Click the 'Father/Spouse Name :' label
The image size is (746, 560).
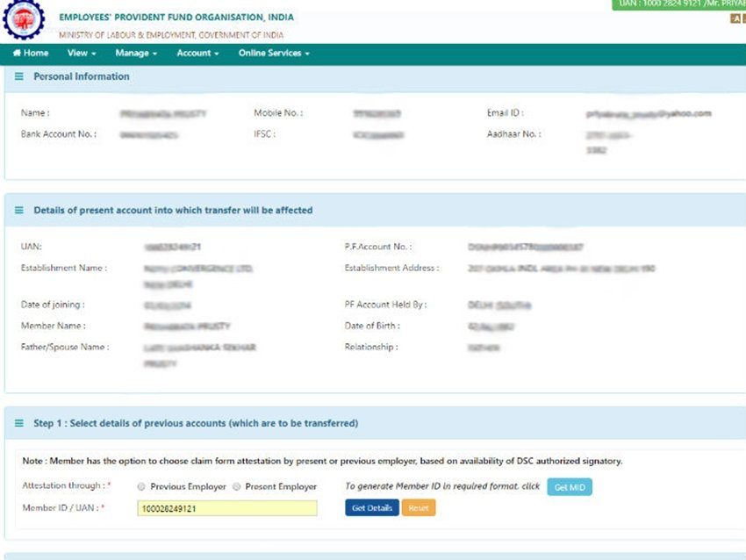(65, 347)
